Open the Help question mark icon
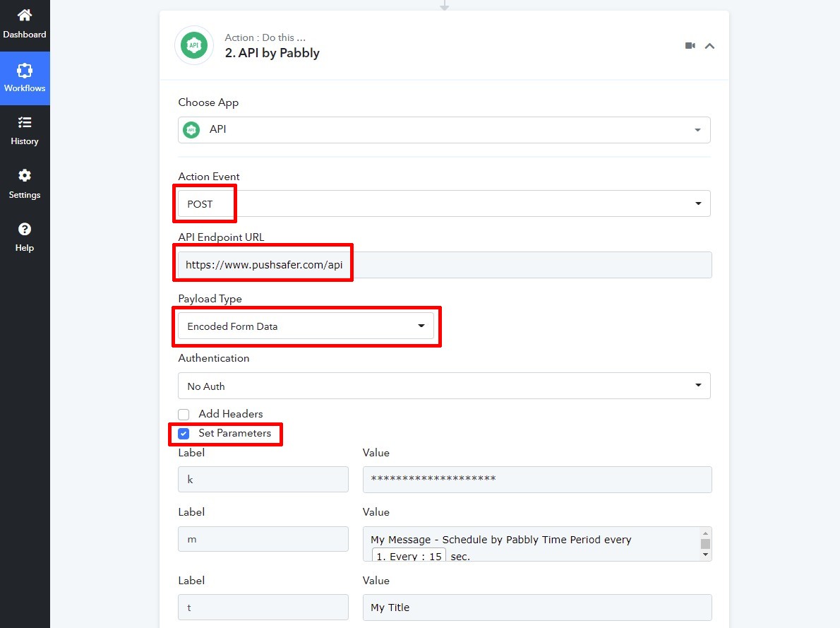 click(25, 229)
